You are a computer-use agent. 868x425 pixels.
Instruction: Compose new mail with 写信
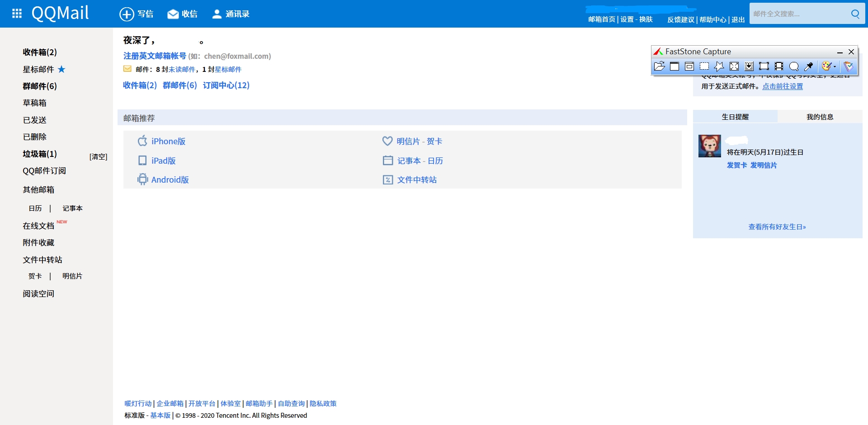click(x=136, y=14)
